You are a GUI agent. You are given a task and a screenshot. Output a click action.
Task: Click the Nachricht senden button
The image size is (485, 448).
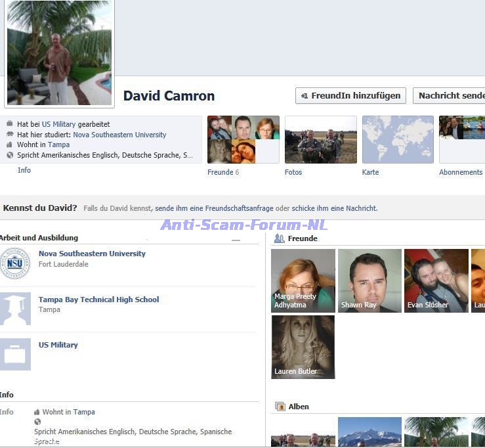(x=450, y=95)
